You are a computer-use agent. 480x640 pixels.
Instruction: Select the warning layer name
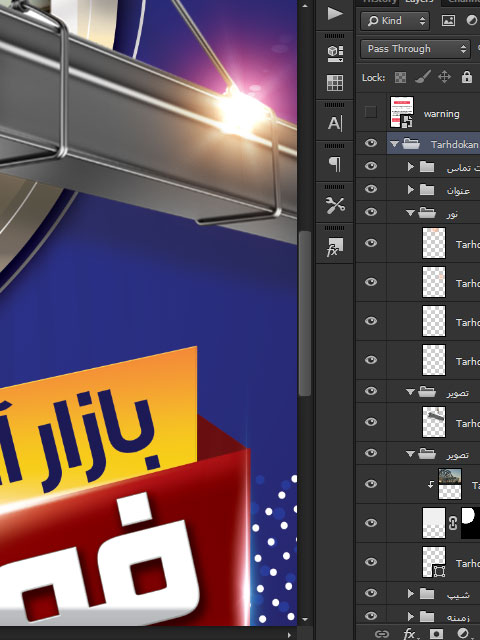click(442, 114)
